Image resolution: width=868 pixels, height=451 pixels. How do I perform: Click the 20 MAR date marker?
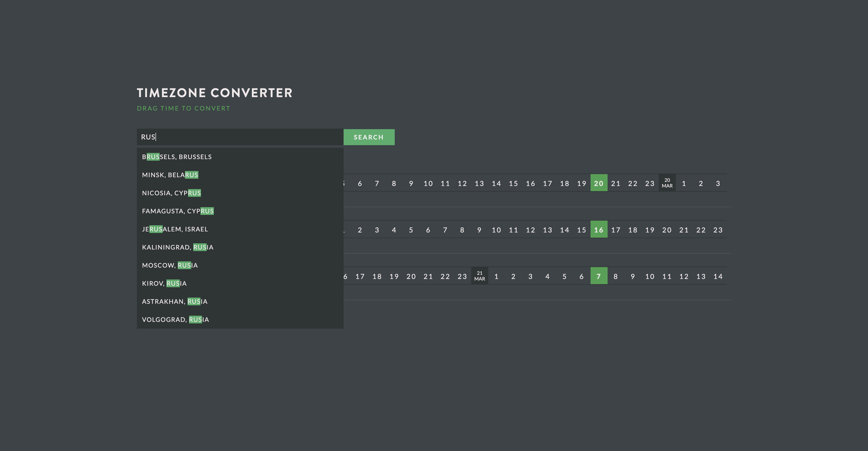(667, 183)
